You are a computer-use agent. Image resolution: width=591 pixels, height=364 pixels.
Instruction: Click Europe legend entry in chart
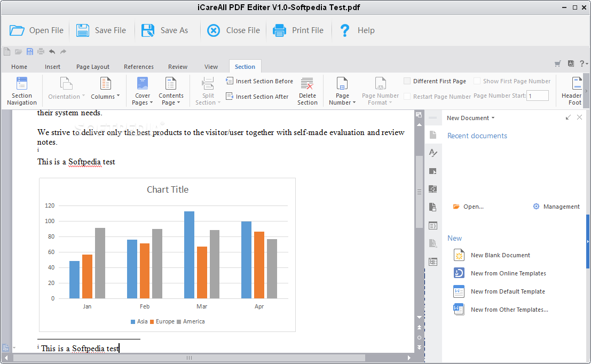pyautogui.click(x=162, y=321)
